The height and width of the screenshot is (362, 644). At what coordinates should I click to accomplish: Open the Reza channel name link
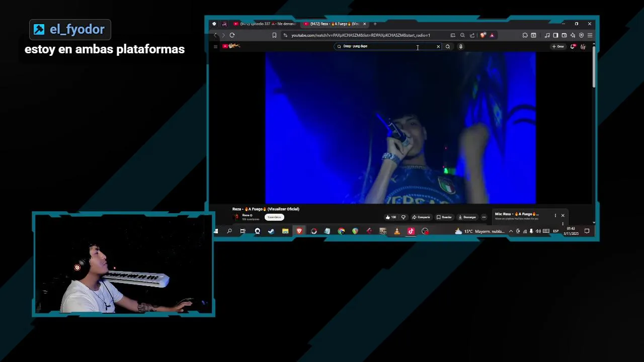247,215
